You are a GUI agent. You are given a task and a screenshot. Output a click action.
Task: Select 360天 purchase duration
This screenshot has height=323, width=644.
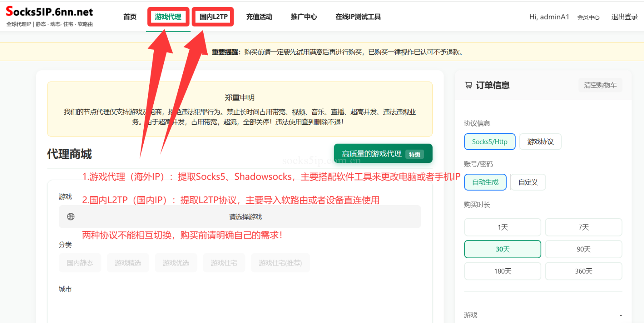tap(584, 271)
